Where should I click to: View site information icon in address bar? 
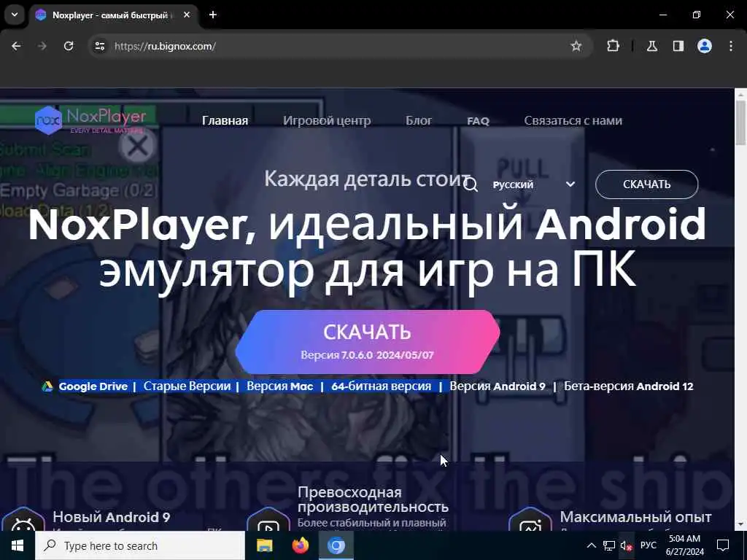click(99, 46)
